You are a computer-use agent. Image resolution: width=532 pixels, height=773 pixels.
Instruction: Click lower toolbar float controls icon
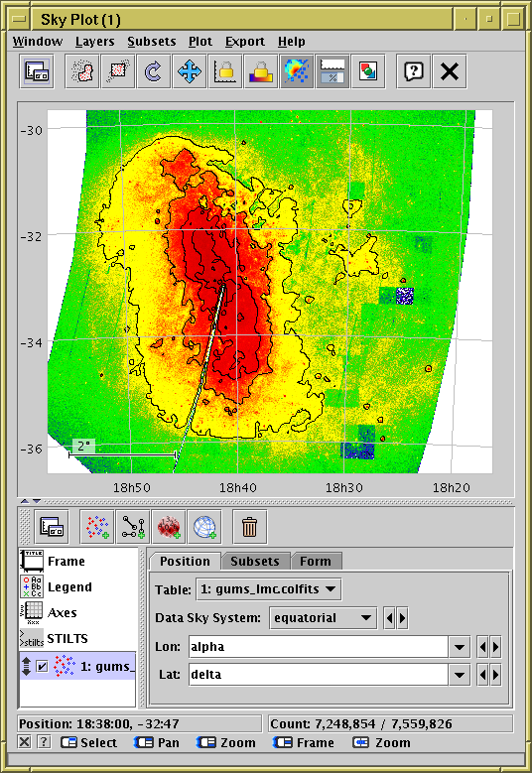52,527
